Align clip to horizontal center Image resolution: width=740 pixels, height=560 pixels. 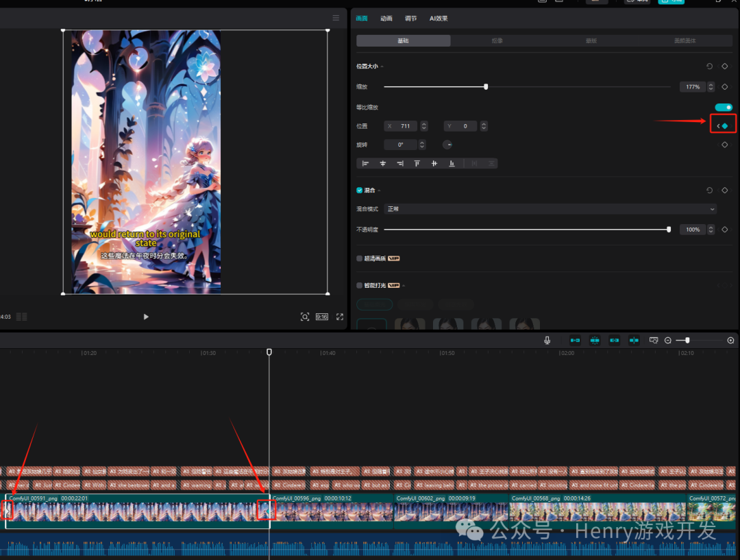point(383,163)
